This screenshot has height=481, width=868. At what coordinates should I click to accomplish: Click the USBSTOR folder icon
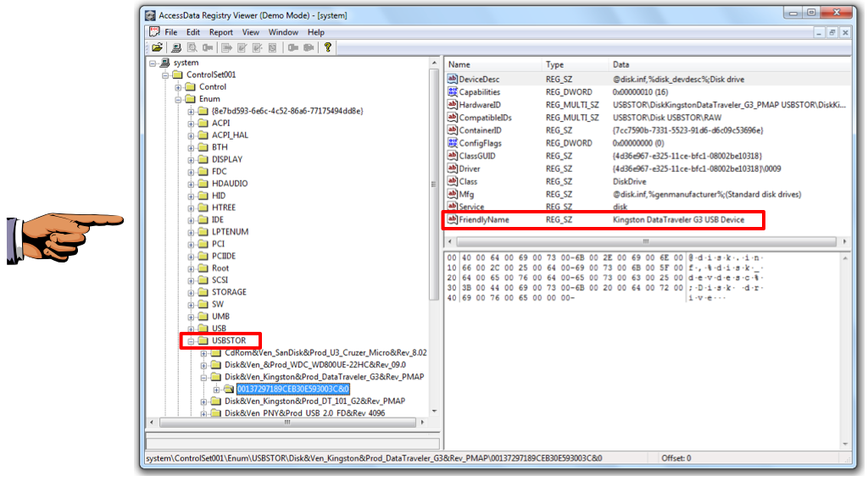click(203, 340)
